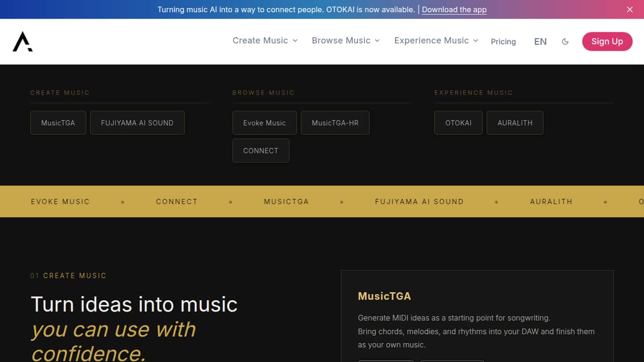Viewport: 644px width, 362px height.
Task: Click the CREATE MUSIC column heading
Action: [60, 93]
